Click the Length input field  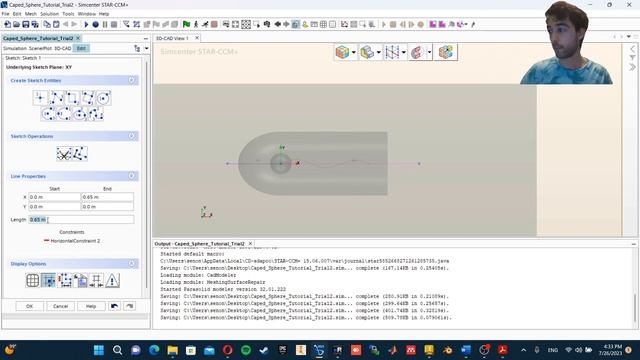point(81,220)
